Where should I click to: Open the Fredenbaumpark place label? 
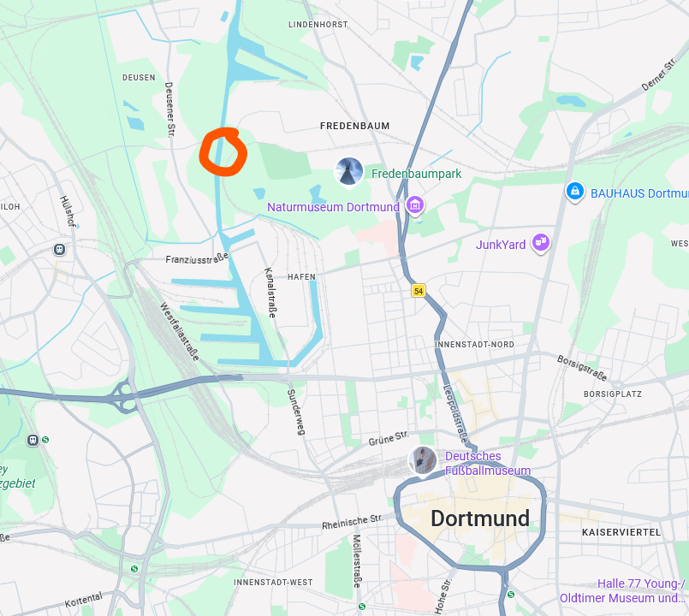pos(416,174)
